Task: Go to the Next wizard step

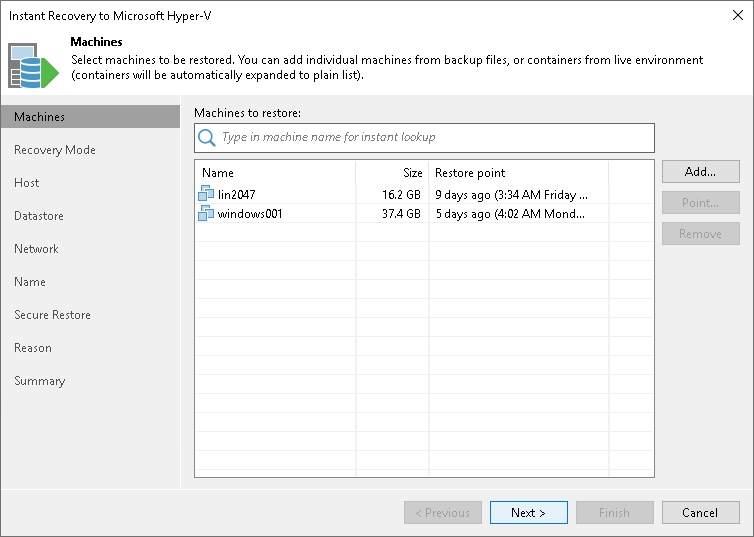Action: tap(528, 512)
